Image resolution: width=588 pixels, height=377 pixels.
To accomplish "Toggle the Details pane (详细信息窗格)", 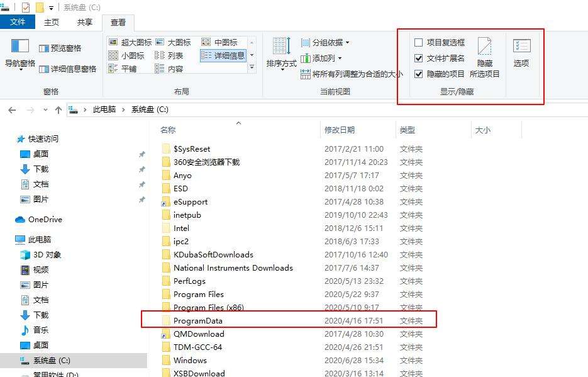I will tap(68, 69).
